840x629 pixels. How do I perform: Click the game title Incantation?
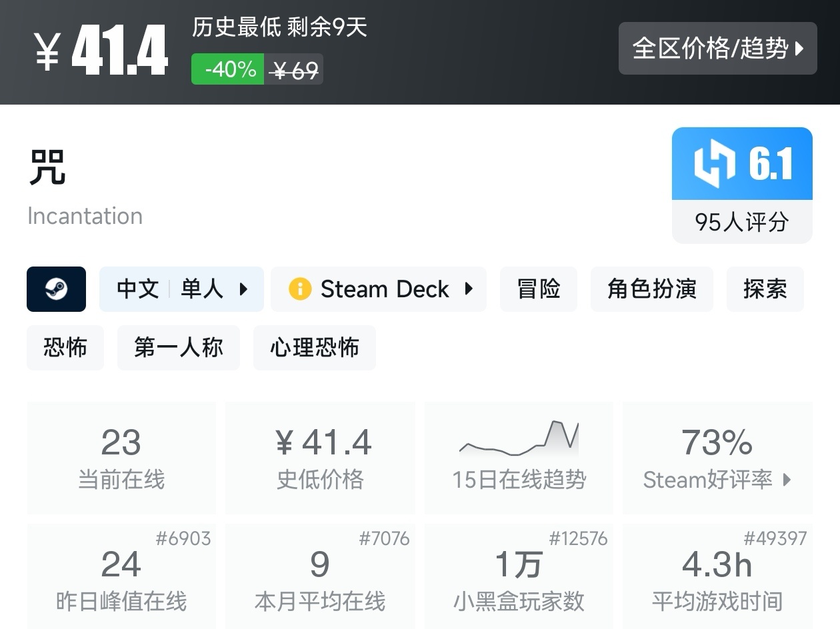[85, 215]
